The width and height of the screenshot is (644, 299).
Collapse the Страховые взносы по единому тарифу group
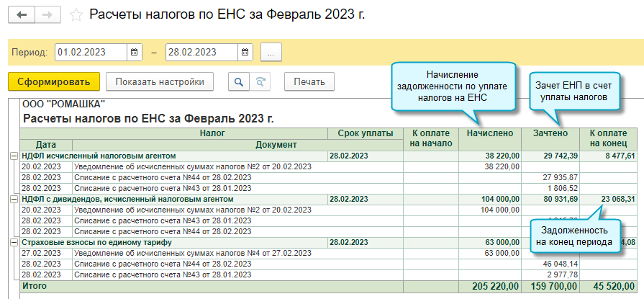(x=14, y=243)
